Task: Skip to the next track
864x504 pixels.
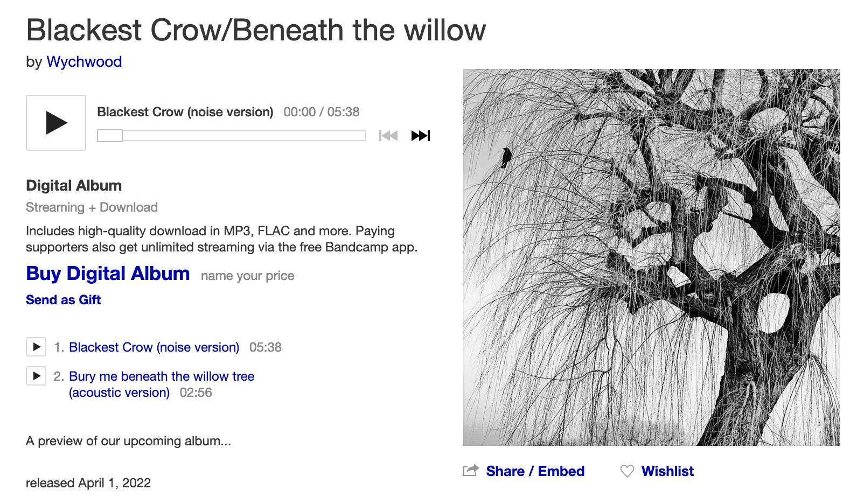Action: [x=421, y=136]
